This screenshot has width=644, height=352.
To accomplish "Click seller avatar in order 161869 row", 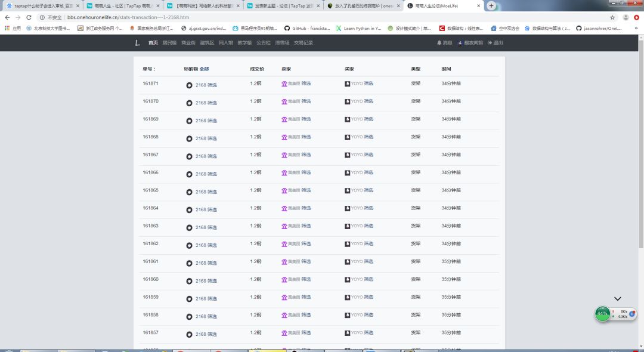I will pos(284,119).
